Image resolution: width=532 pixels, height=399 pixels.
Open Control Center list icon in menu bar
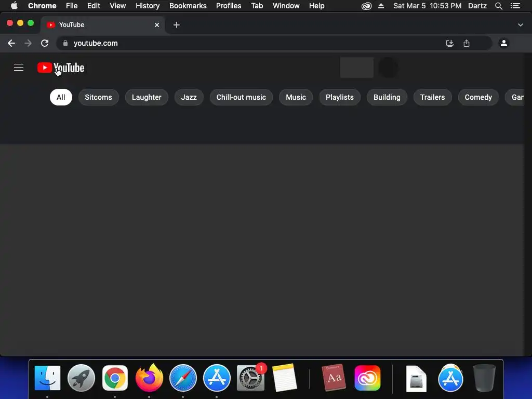click(515, 6)
